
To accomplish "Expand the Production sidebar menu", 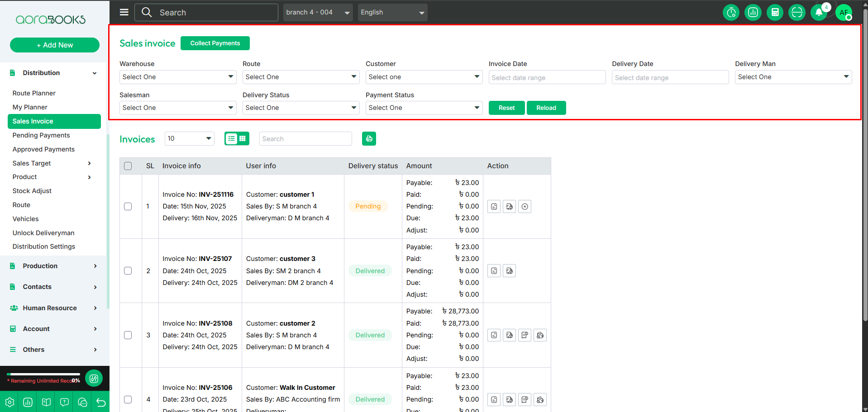I will tap(53, 266).
